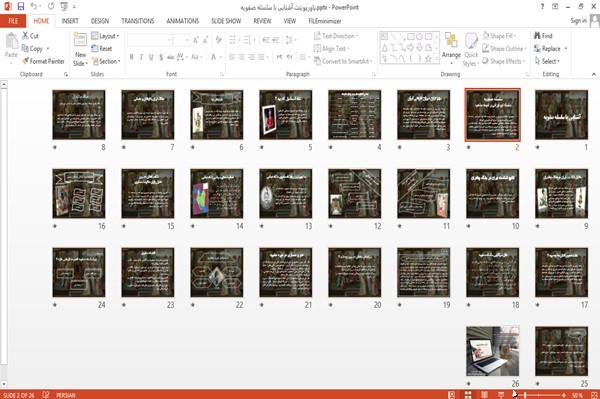The height and width of the screenshot is (399, 600).
Task: Toggle Bold formatting
Action: 132,57
